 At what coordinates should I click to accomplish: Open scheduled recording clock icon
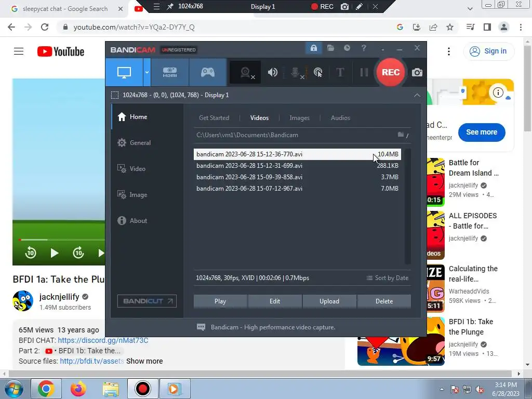tap(347, 48)
